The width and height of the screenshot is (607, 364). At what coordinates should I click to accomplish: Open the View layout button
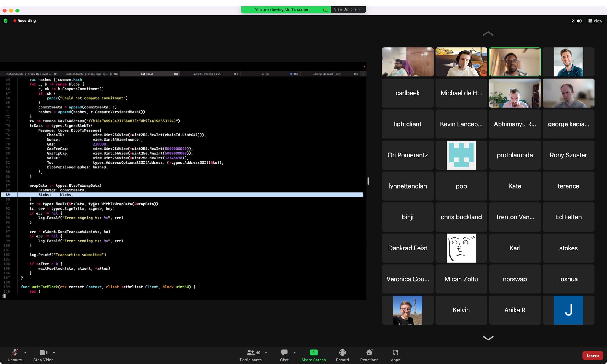click(x=595, y=21)
